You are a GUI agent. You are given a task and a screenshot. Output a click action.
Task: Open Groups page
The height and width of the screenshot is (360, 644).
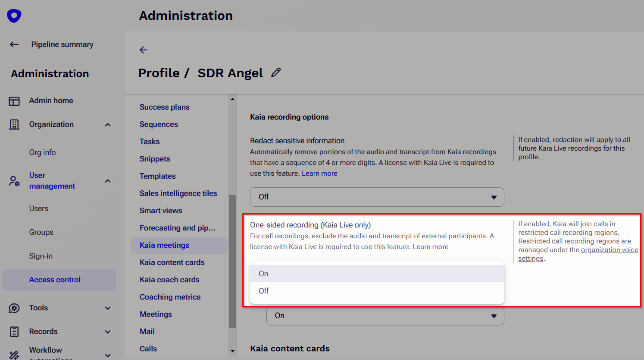41,232
